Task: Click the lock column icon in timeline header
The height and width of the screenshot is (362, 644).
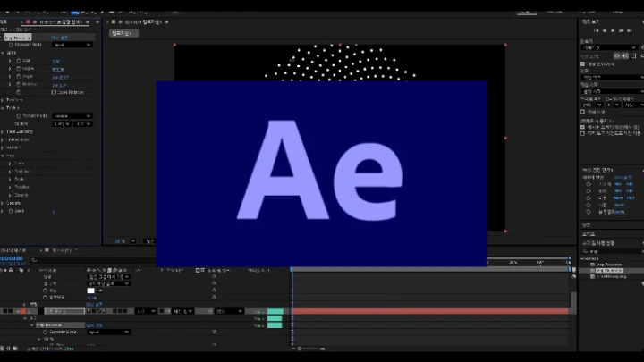Action: pyautogui.click(x=11, y=270)
